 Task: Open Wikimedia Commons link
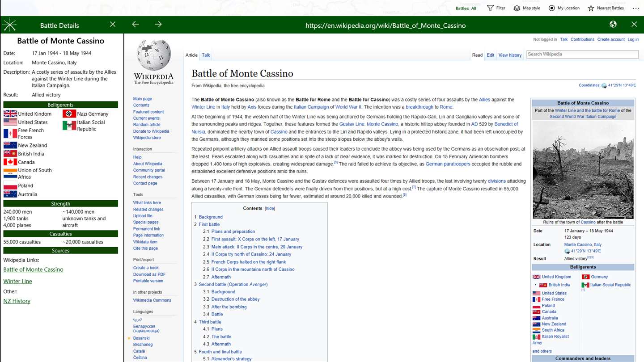152,300
